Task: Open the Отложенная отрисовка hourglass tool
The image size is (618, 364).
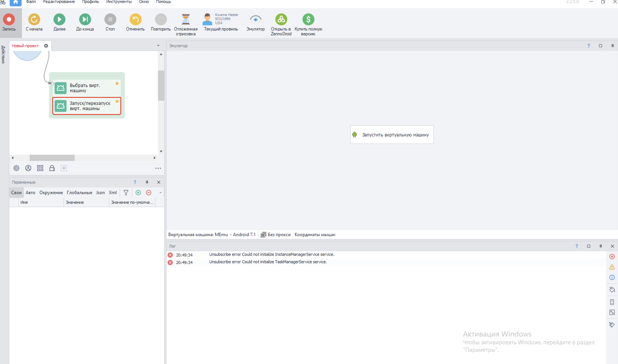Action: coord(186,19)
